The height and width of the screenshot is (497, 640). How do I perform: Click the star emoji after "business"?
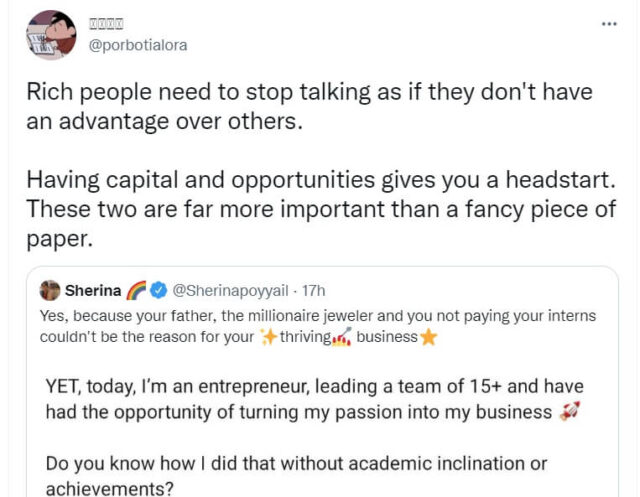tap(429, 337)
